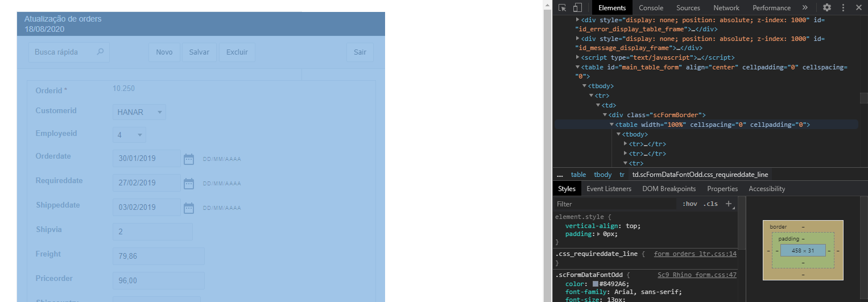This screenshot has width=868, height=302.
Task: Collapse the table width 100% node
Action: point(612,125)
